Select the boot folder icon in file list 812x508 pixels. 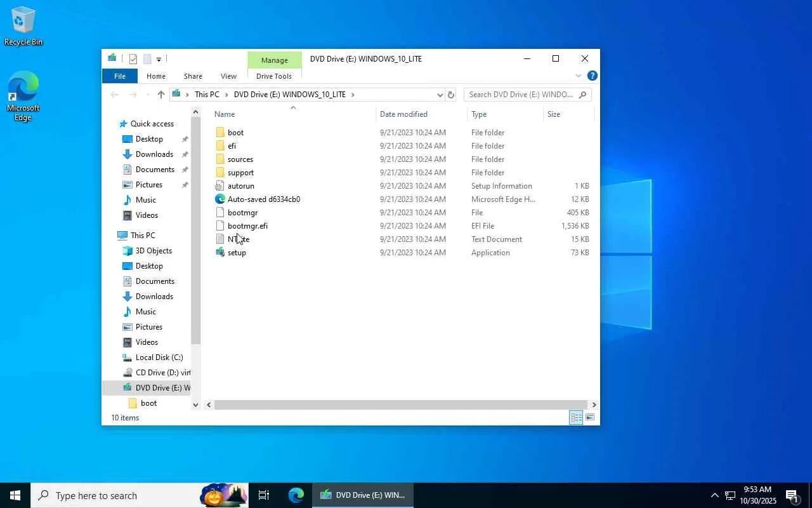click(220, 133)
